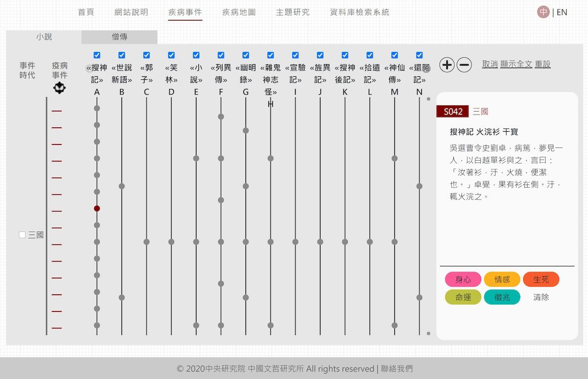This screenshot has height=379, width=588.
Task: Click the S042 record ID badge
Action: tap(453, 112)
